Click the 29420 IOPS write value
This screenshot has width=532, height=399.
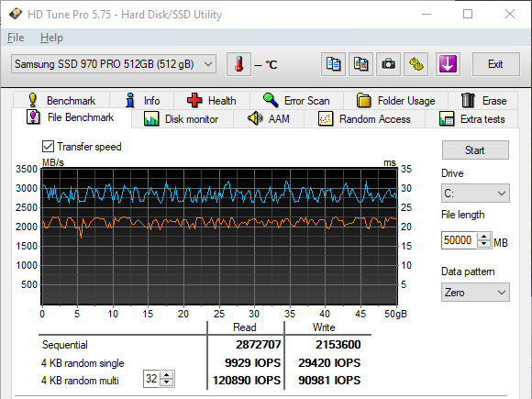(x=329, y=362)
